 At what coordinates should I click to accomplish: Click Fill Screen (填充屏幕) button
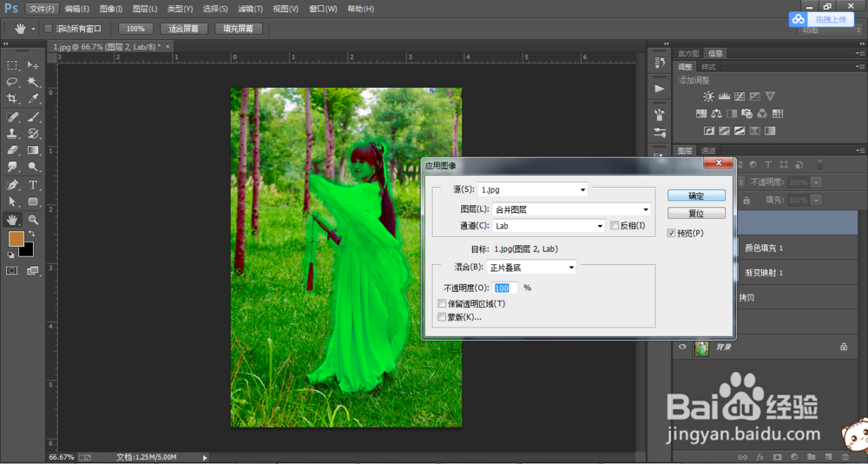[239, 29]
